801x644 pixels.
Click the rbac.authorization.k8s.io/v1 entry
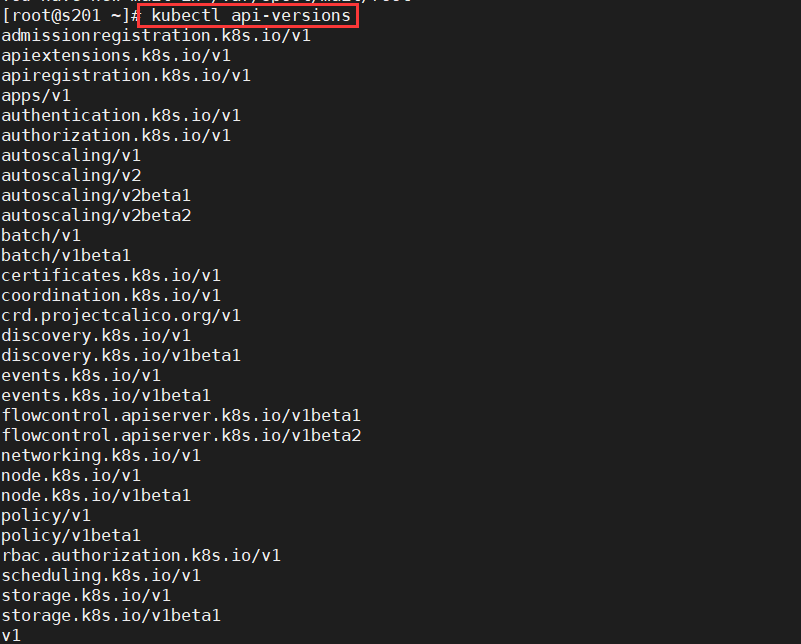click(141, 556)
